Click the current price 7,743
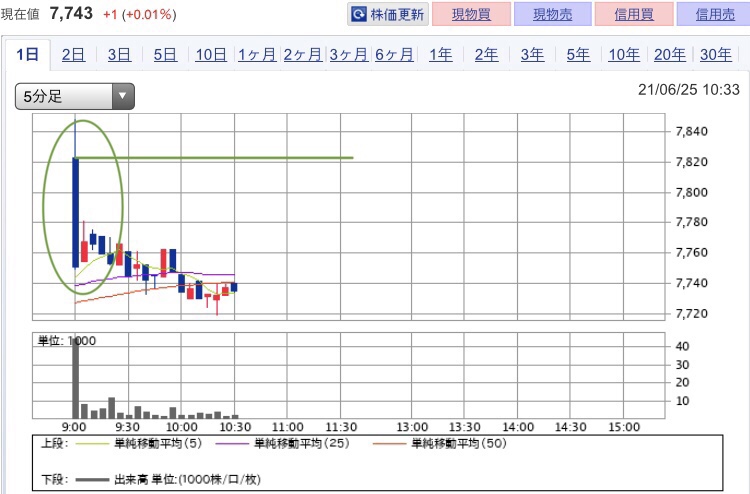This screenshot has height=494, width=750. pos(71,13)
